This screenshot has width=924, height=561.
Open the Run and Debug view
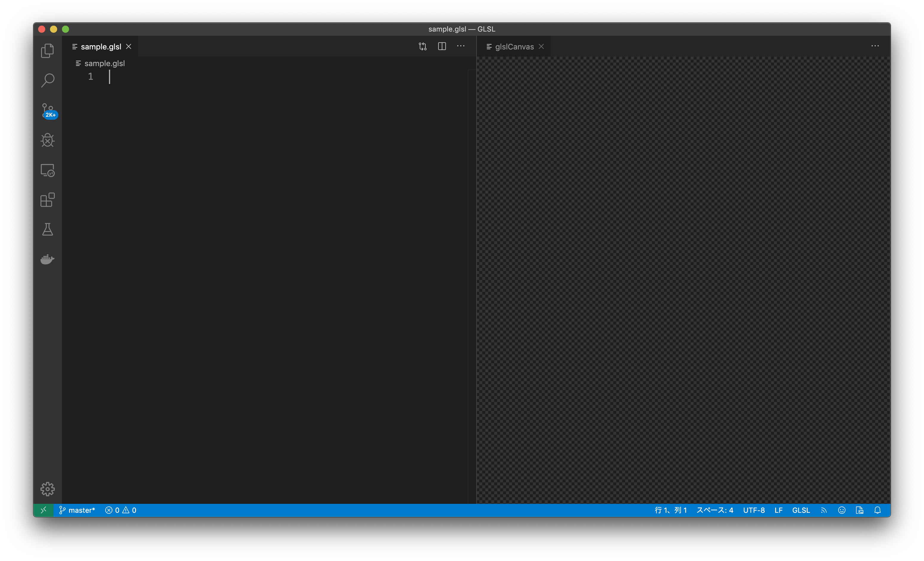(x=47, y=140)
